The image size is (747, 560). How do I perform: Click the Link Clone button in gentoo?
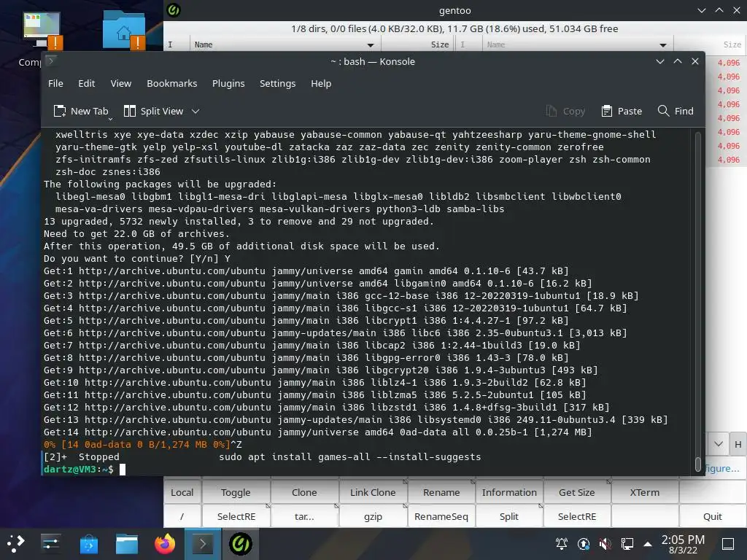(373, 492)
